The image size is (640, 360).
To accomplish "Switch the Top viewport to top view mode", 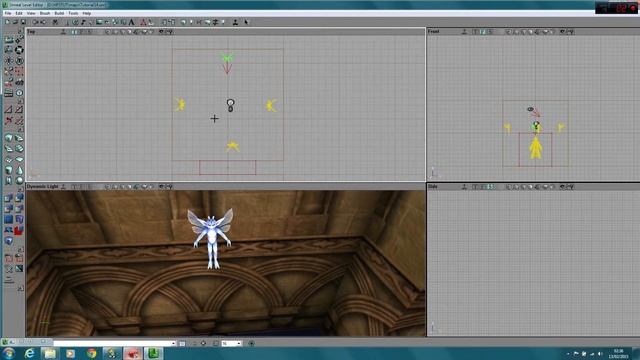I will tap(74, 31).
